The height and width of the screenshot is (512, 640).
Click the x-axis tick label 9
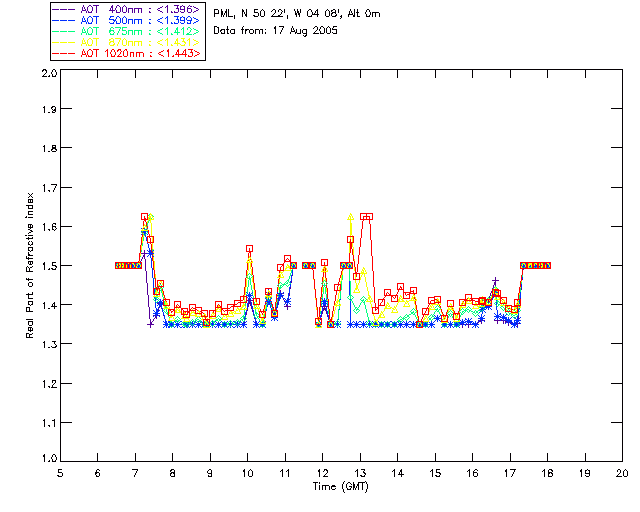coord(210,473)
